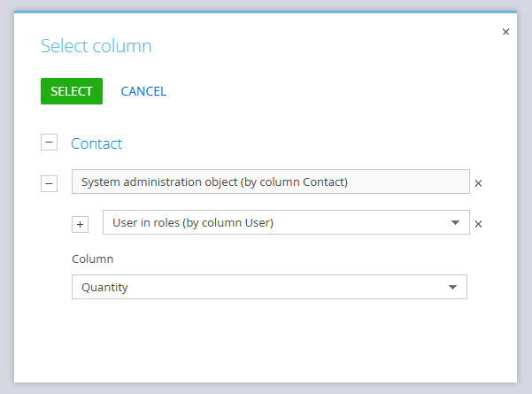Viewport: 532px width, 394px height.
Task: Expand the User in roles level
Action: (80, 224)
